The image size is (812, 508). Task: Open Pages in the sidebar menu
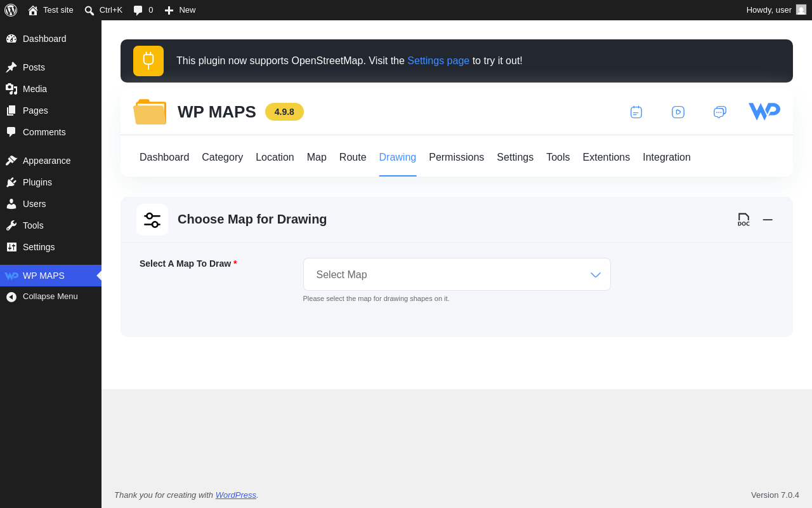36,110
